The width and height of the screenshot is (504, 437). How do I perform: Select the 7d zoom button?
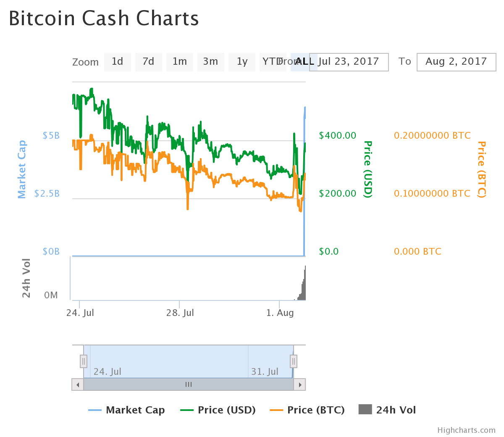tap(148, 62)
